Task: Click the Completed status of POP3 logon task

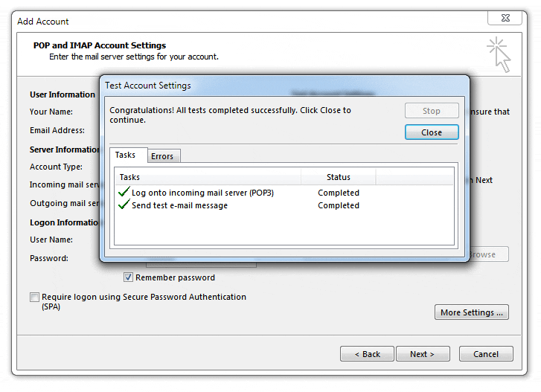Action: (x=338, y=193)
